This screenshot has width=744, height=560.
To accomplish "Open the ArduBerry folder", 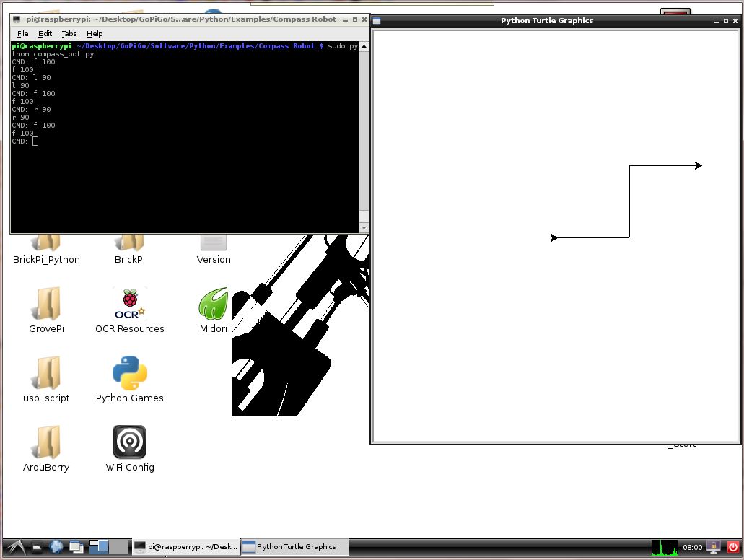I will pos(46,449).
